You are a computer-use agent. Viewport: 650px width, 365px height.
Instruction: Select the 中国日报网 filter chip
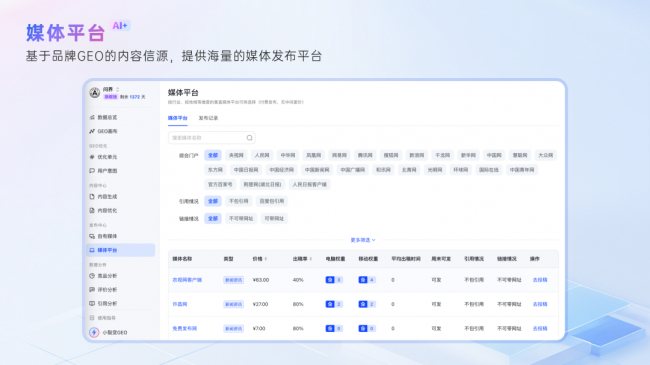(x=246, y=170)
